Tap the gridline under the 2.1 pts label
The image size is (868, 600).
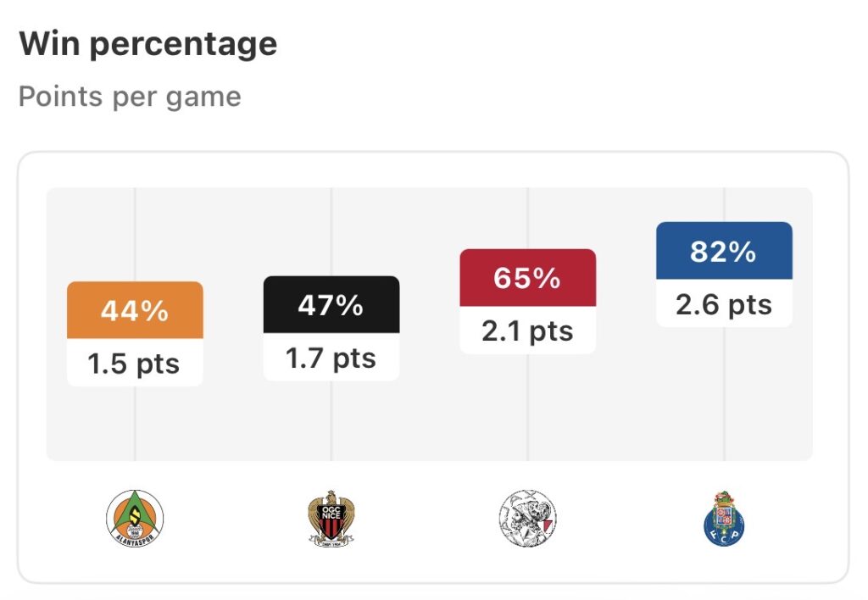[x=527, y=407]
